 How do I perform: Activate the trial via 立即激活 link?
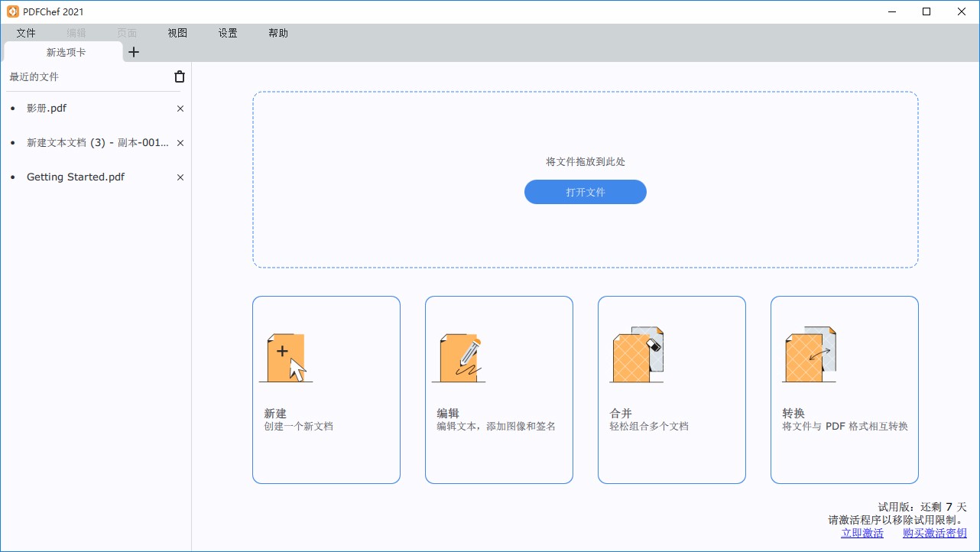coord(862,533)
